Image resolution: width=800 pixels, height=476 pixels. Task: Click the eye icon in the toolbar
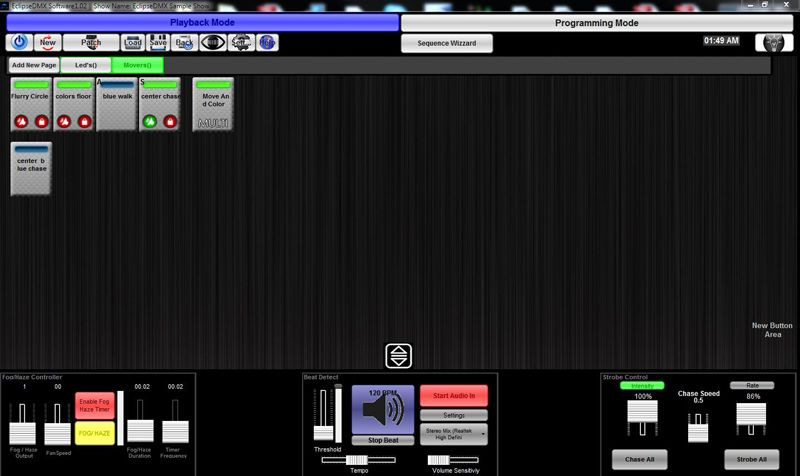pos(212,42)
